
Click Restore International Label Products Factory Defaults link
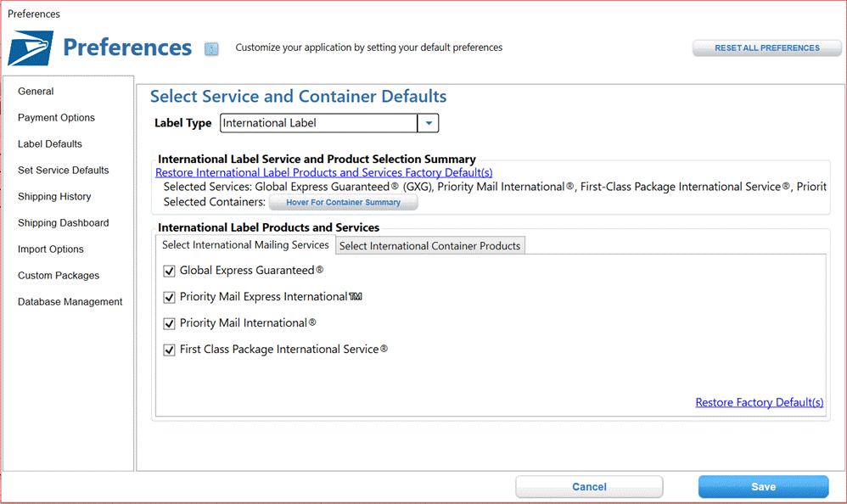point(324,173)
